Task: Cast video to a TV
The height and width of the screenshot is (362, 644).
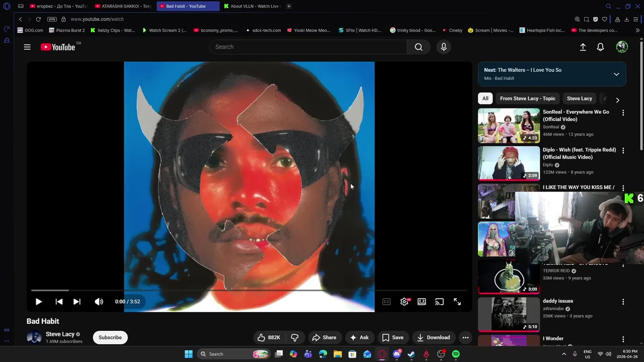Action: (x=439, y=302)
